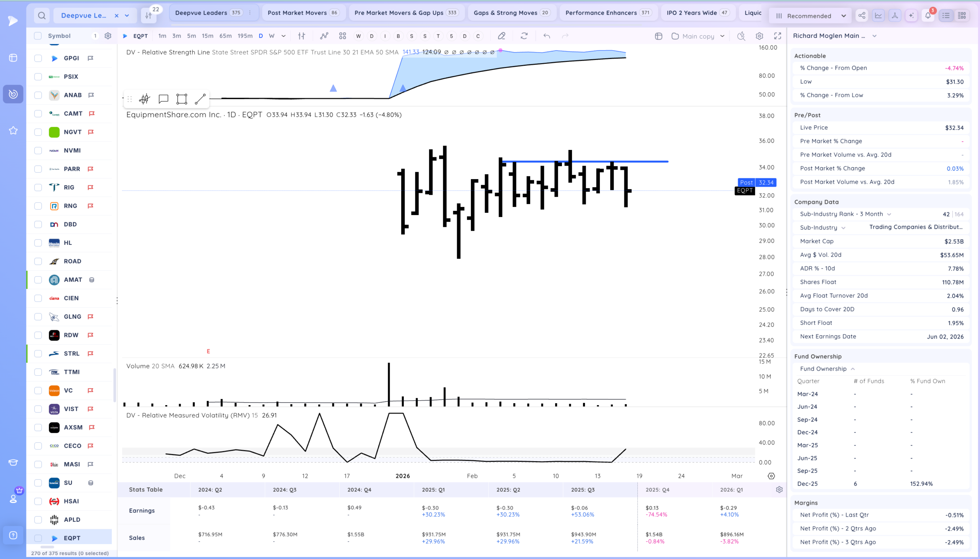Click the share icon in top bar
This screenshot has height=559, width=980.
[862, 16]
